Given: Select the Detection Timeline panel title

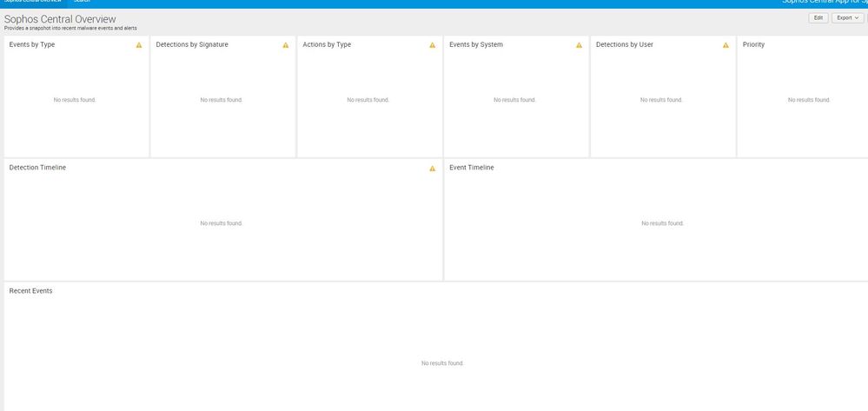Looking at the screenshot, I should click(x=37, y=168).
